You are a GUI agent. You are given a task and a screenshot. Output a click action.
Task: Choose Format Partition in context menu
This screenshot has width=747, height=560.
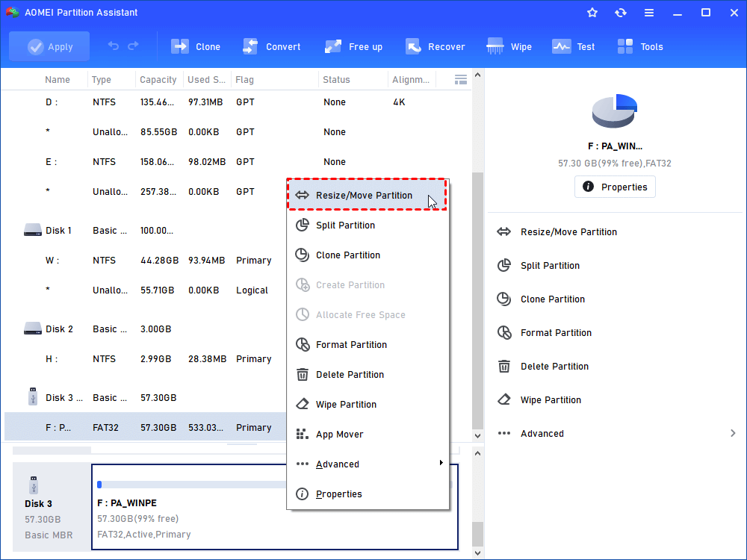pyautogui.click(x=368, y=345)
